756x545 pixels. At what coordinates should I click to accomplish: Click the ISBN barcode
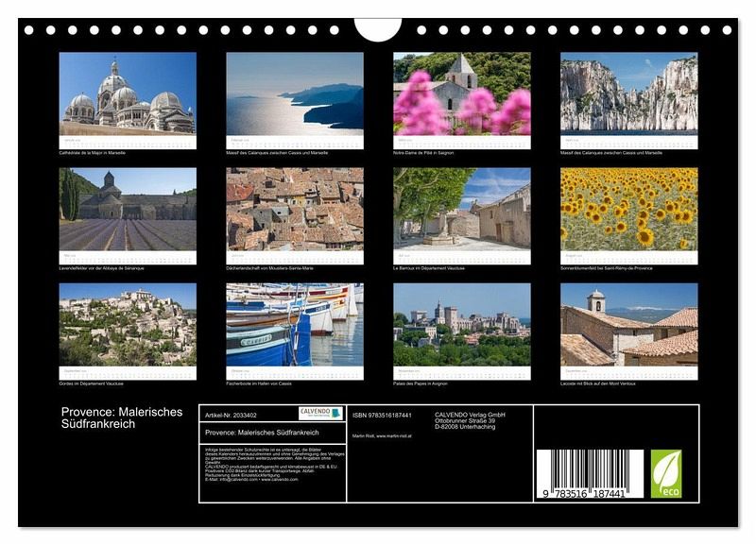pyautogui.click(x=590, y=473)
